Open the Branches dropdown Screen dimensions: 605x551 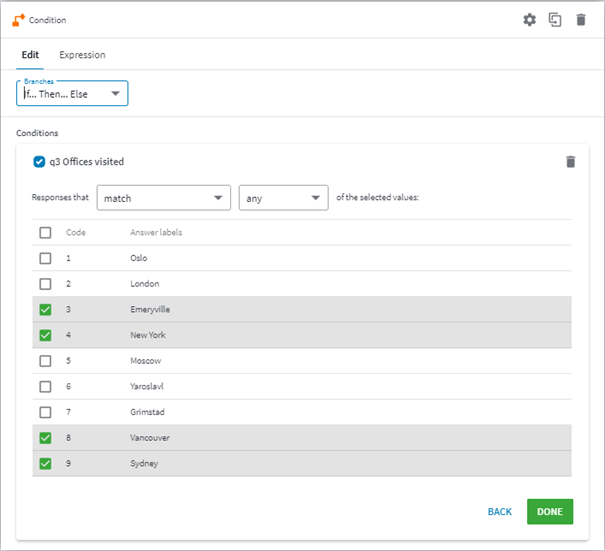click(72, 93)
